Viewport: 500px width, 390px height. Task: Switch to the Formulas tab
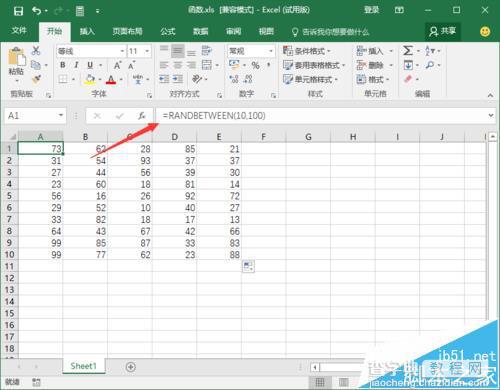pyautogui.click(x=168, y=32)
